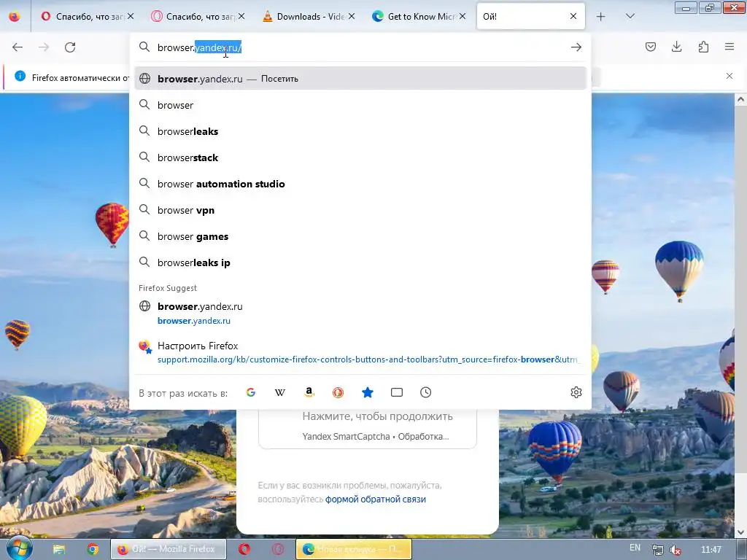Click the 11:47 system clock

[711, 550]
